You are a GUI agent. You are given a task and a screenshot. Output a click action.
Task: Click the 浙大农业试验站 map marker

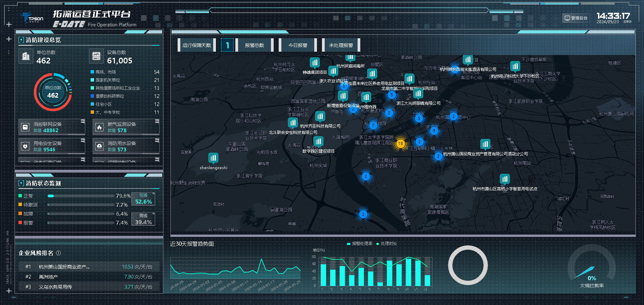click(x=333, y=71)
